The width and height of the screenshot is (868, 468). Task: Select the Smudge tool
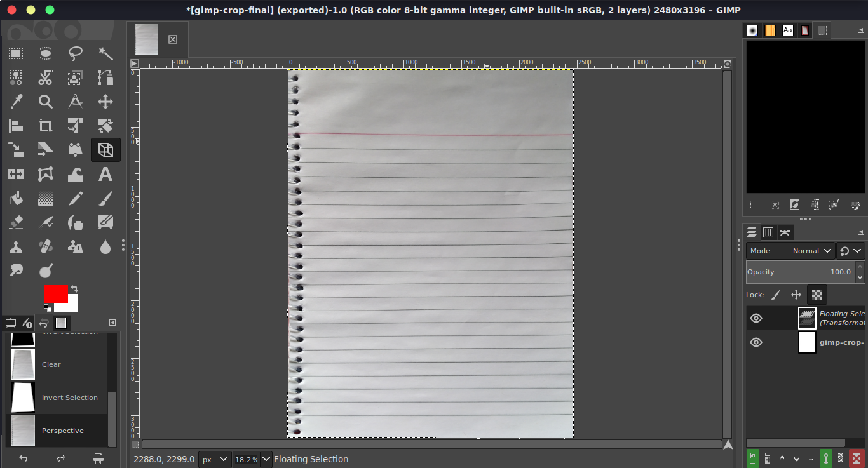coord(16,271)
